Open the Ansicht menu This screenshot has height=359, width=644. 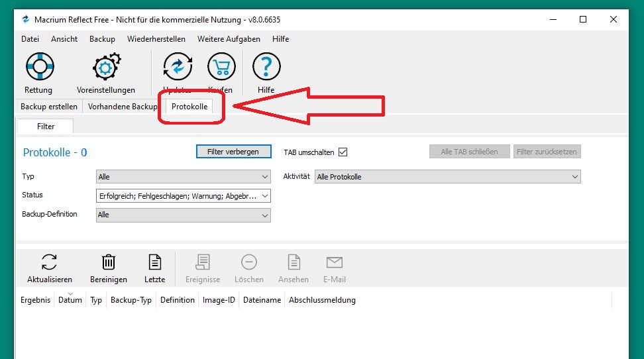64,39
